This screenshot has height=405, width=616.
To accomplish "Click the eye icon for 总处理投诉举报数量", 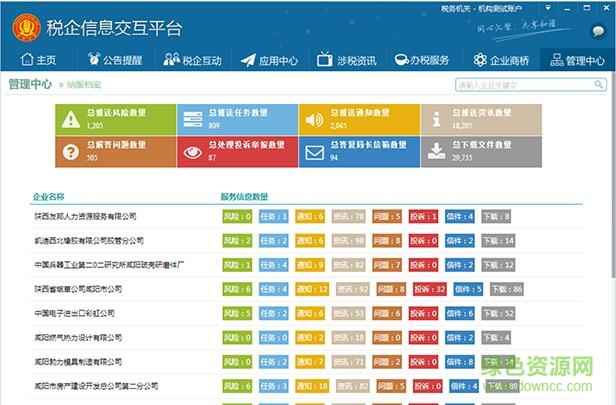I will 190,152.
